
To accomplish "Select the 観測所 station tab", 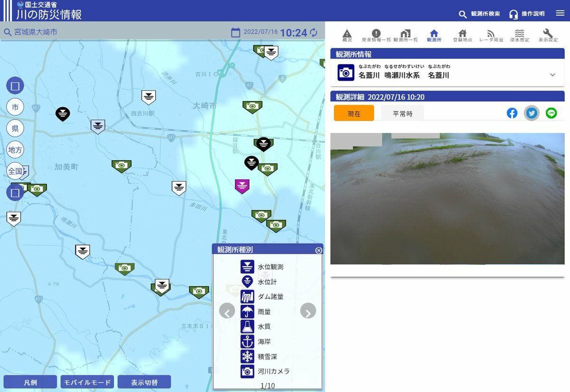I will pyautogui.click(x=434, y=36).
